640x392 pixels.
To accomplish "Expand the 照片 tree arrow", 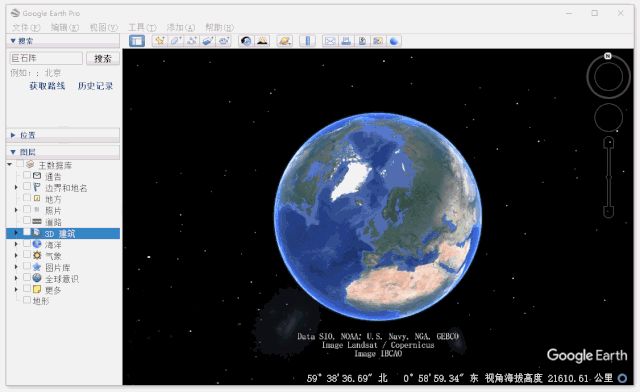I will click(x=16, y=210).
